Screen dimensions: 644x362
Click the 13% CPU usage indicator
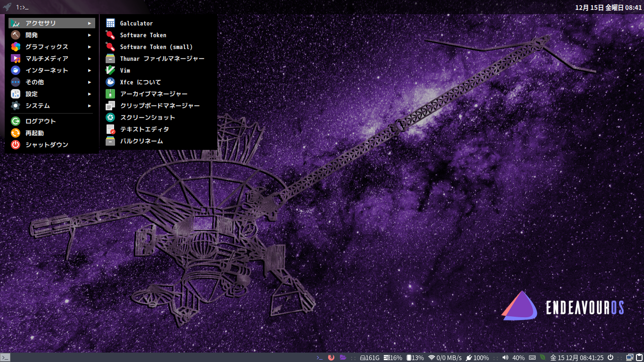pos(415,358)
